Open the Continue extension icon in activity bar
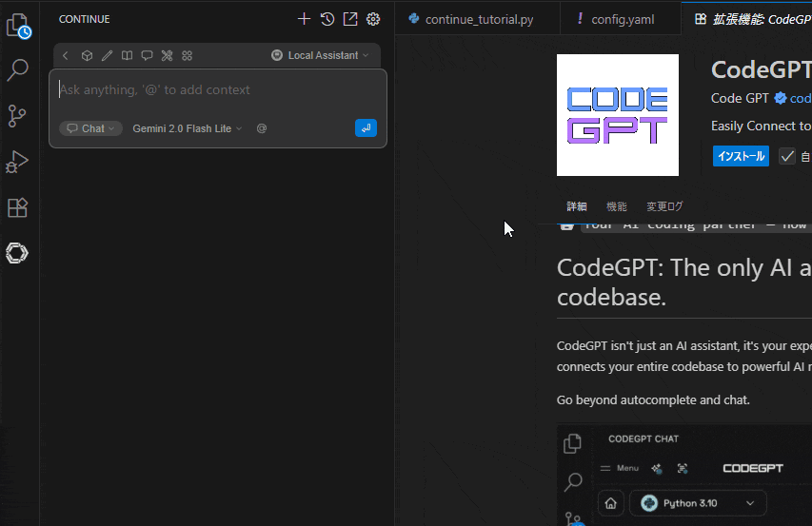Viewport: 812px width, 526px height. 17,253
